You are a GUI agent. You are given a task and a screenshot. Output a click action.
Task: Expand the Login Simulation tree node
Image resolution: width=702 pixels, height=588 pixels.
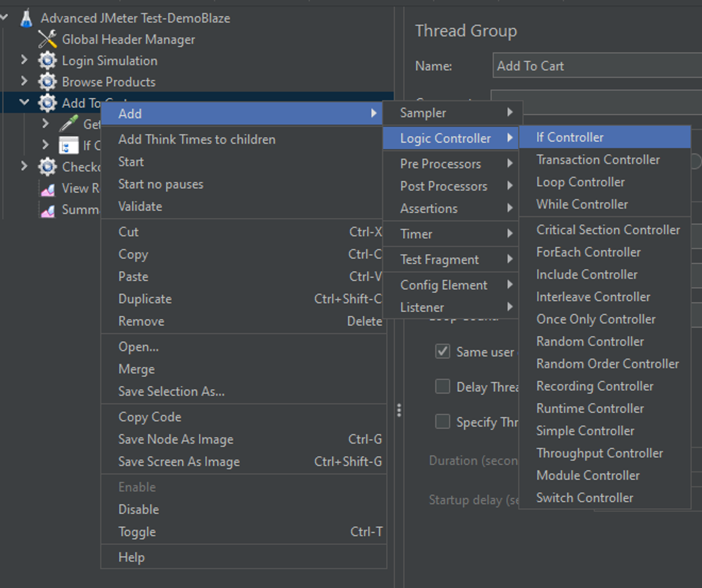(x=24, y=60)
